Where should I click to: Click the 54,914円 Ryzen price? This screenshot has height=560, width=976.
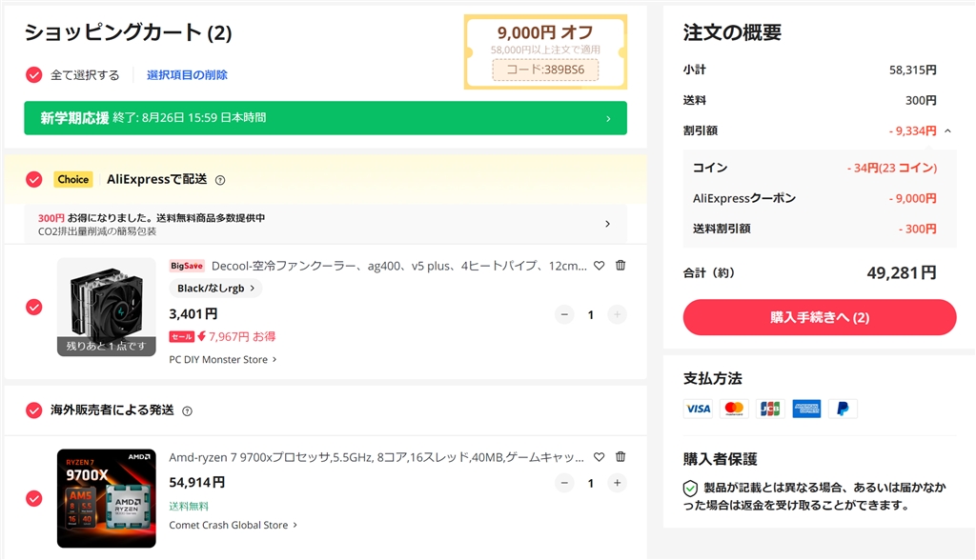(197, 482)
